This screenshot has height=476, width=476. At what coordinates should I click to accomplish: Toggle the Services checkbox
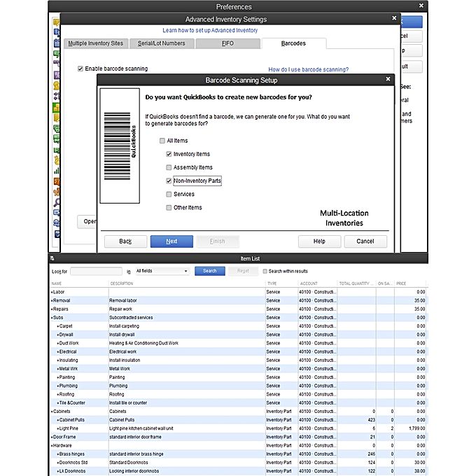pos(169,194)
